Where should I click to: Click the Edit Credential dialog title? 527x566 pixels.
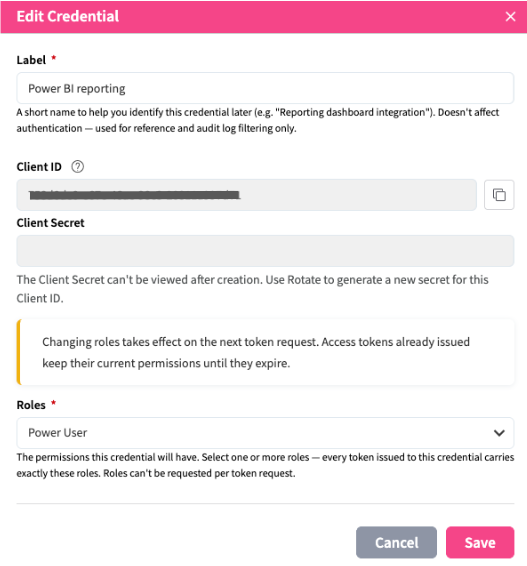tap(67, 16)
